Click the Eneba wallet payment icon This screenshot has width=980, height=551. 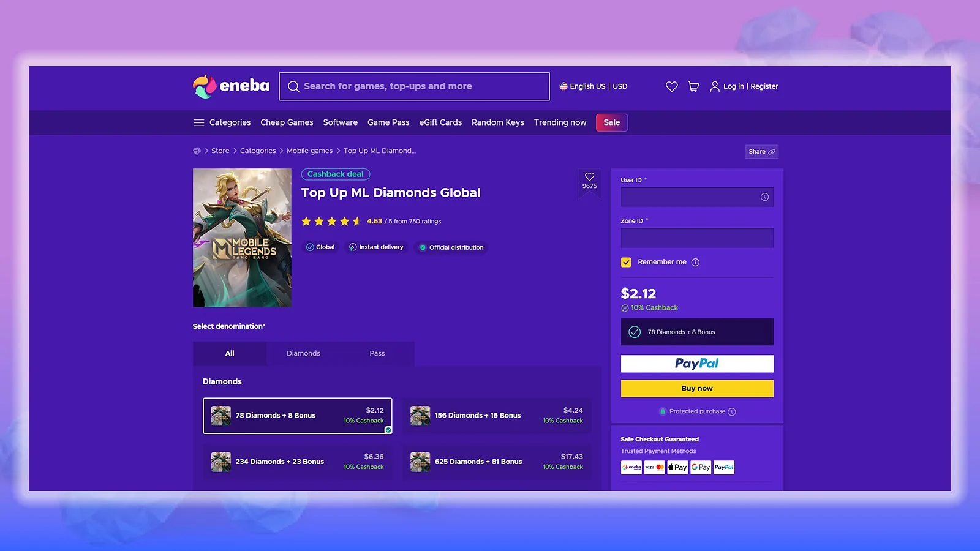click(631, 468)
